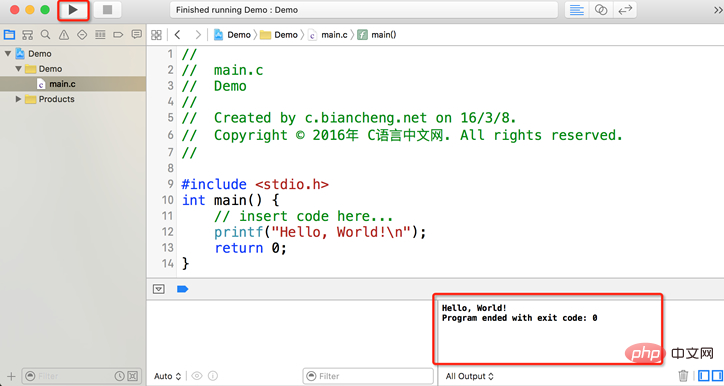724x386 pixels.
Task: Click "Hello, World!" console output
Action: [x=474, y=308]
